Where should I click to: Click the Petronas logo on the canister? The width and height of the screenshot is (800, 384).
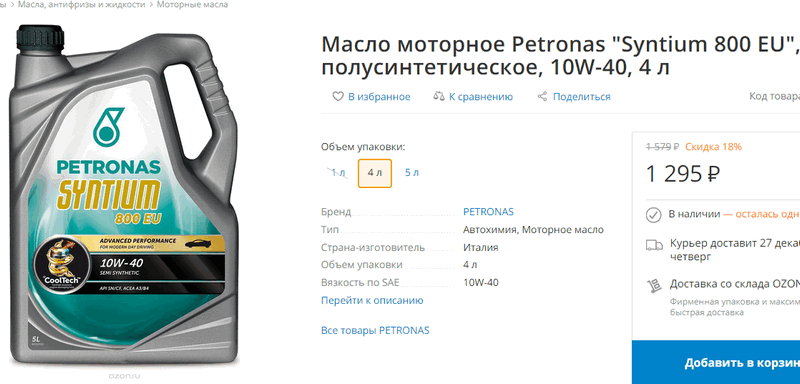click(x=108, y=125)
